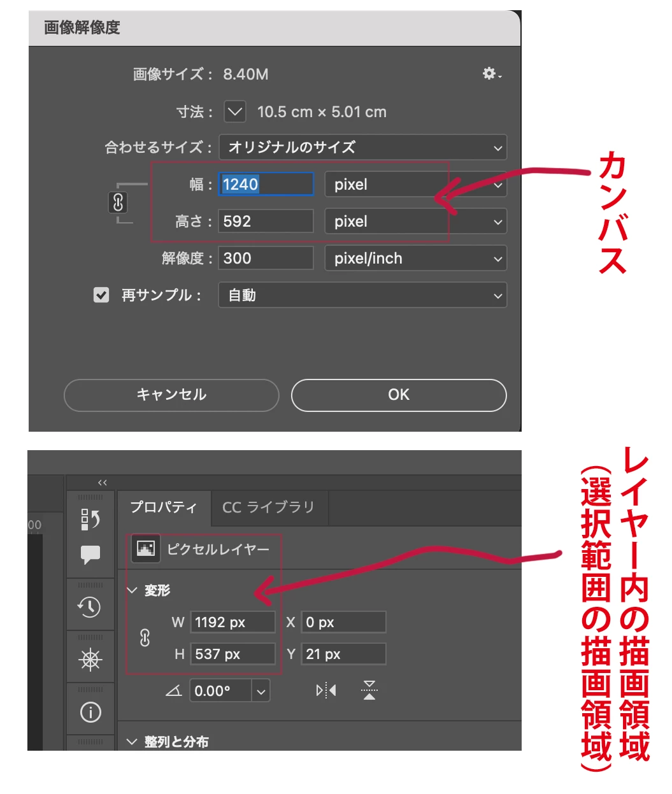Click the 幅 width field showing 1240
The width and height of the screenshot is (672, 794).
point(266,184)
